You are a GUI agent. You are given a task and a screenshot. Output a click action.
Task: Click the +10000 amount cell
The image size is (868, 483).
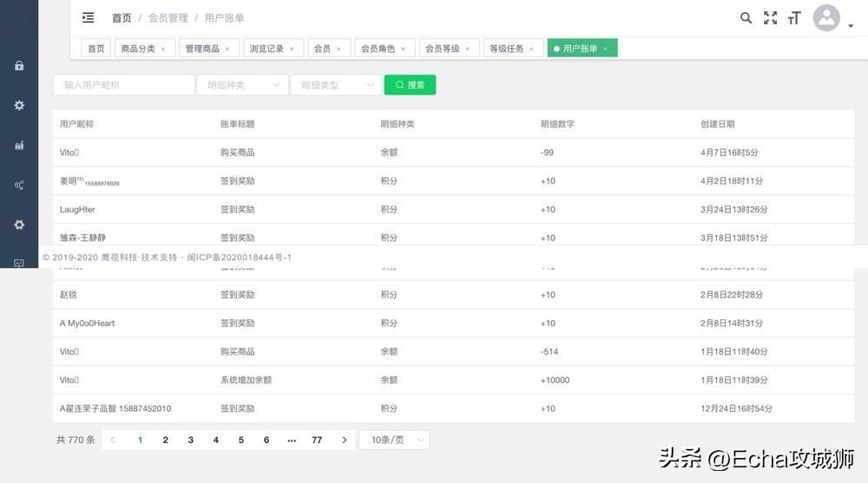point(555,380)
